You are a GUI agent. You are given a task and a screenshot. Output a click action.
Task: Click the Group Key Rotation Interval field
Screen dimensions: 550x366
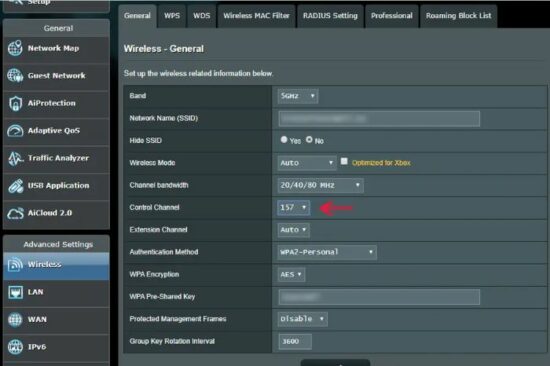coord(295,341)
